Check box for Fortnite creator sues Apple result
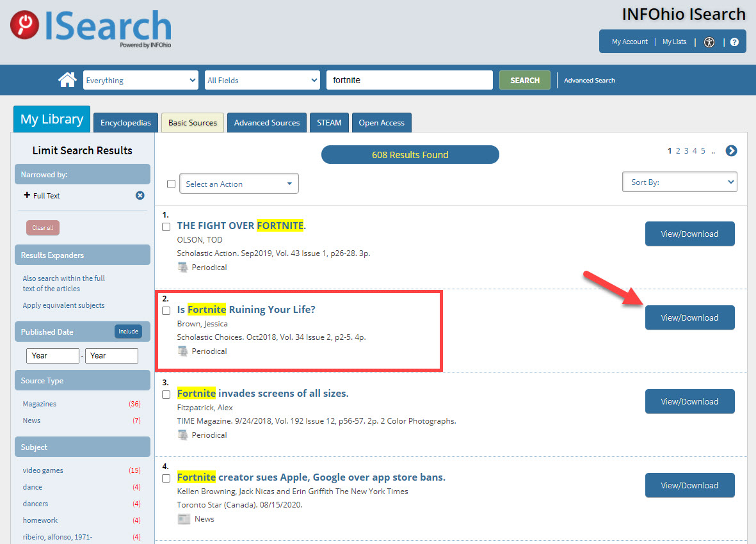 (166, 479)
